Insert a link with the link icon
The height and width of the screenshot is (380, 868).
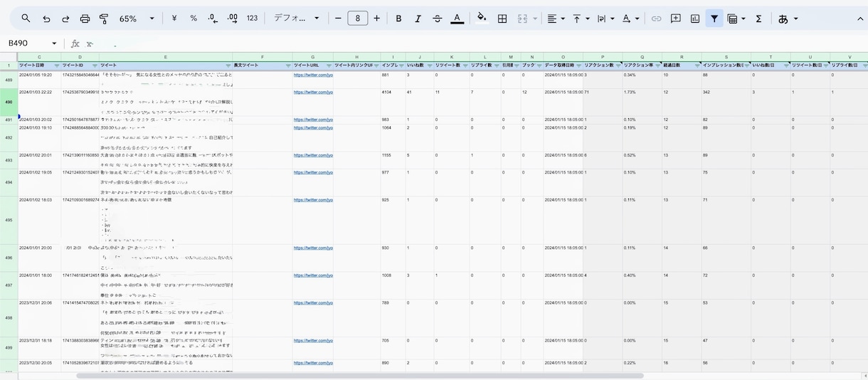coord(657,19)
